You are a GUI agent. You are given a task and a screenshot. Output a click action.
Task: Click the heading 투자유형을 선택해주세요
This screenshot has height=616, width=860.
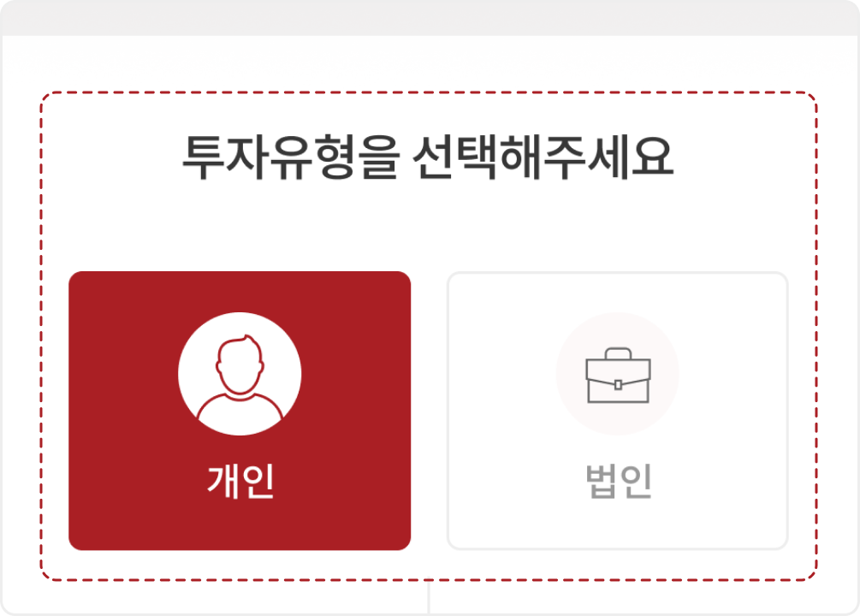click(428, 157)
